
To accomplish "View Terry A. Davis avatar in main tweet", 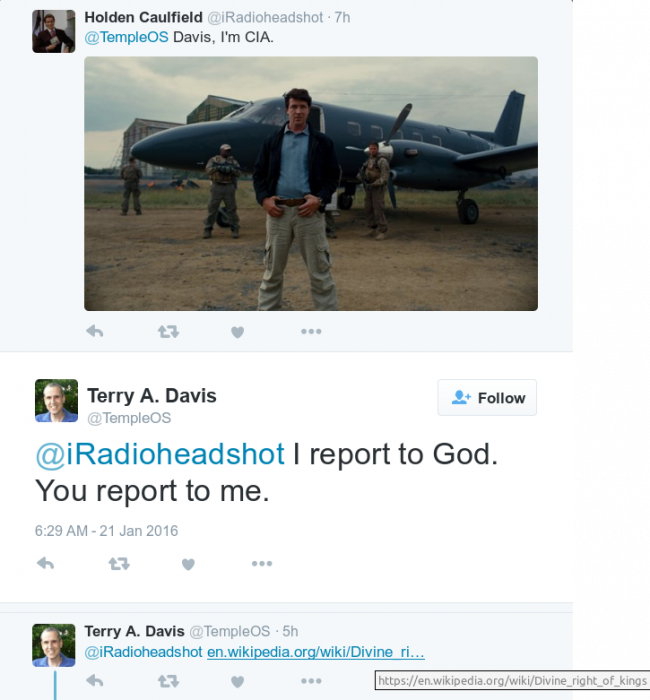I will pyautogui.click(x=56, y=400).
